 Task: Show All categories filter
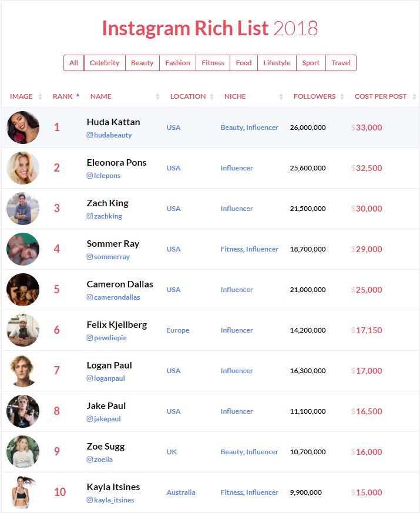(x=73, y=63)
